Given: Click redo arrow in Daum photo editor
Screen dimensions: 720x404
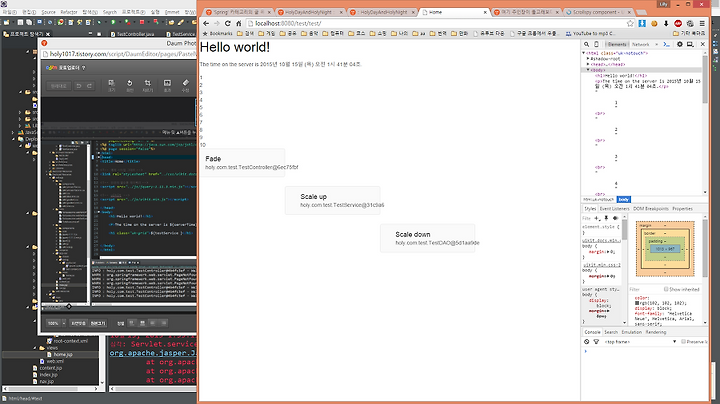Looking at the screenshot, I should [x=90, y=86].
